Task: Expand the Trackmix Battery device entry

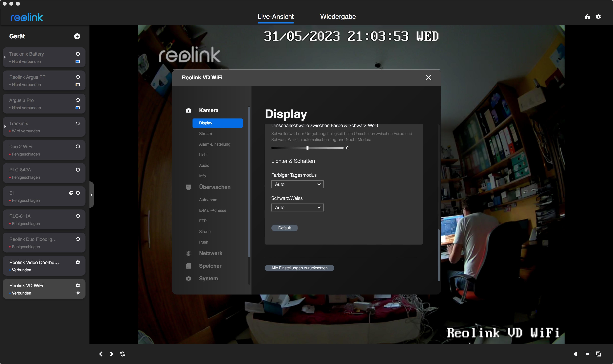Action: pyautogui.click(x=5, y=57)
